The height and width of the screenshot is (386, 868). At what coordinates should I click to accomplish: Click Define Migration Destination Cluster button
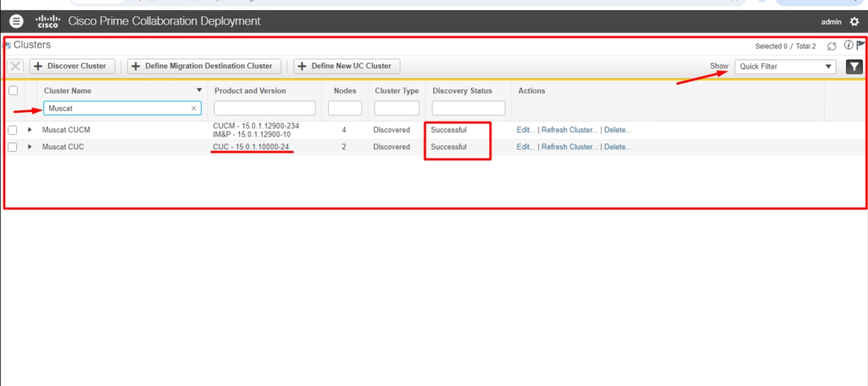pyautogui.click(x=203, y=66)
